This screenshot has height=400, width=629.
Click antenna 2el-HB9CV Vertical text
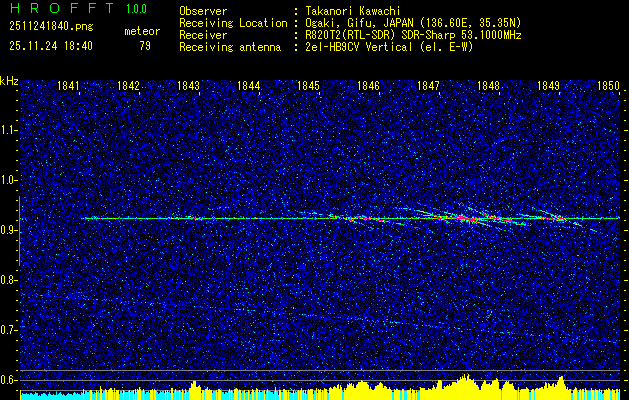tap(387, 47)
